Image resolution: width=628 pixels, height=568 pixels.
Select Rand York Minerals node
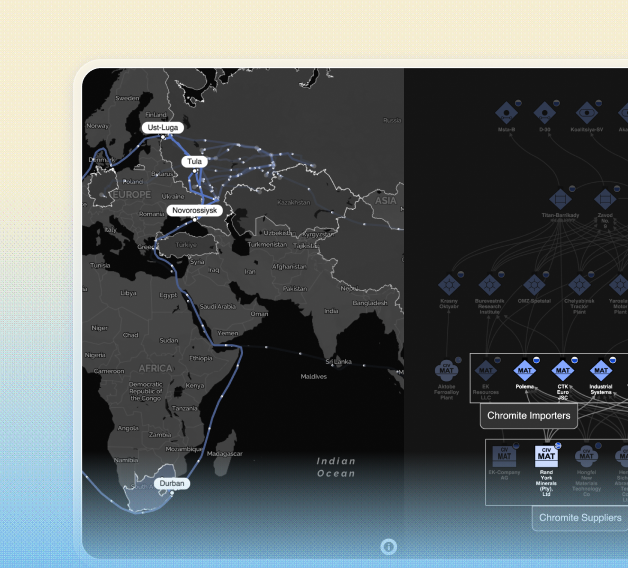546,456
